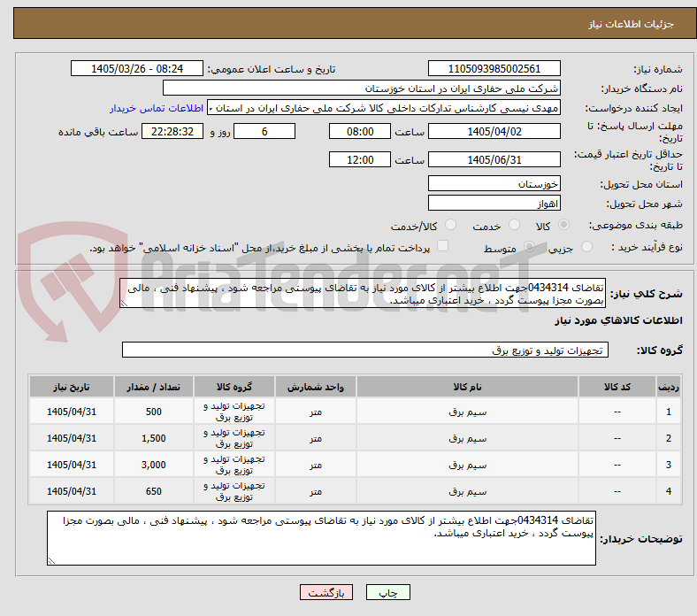This screenshot has height=616, width=697.
Task: Click سیم برق in row 1
Action: coord(467,412)
